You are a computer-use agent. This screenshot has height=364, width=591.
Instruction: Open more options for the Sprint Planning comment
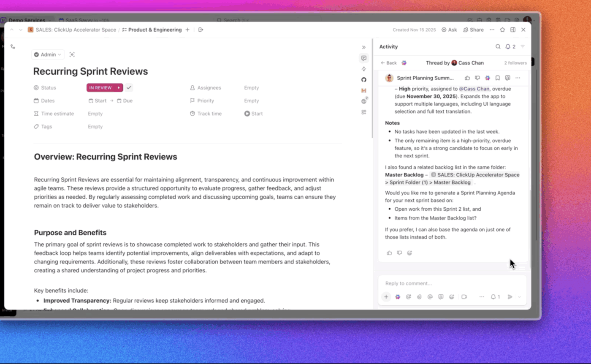[x=518, y=78]
